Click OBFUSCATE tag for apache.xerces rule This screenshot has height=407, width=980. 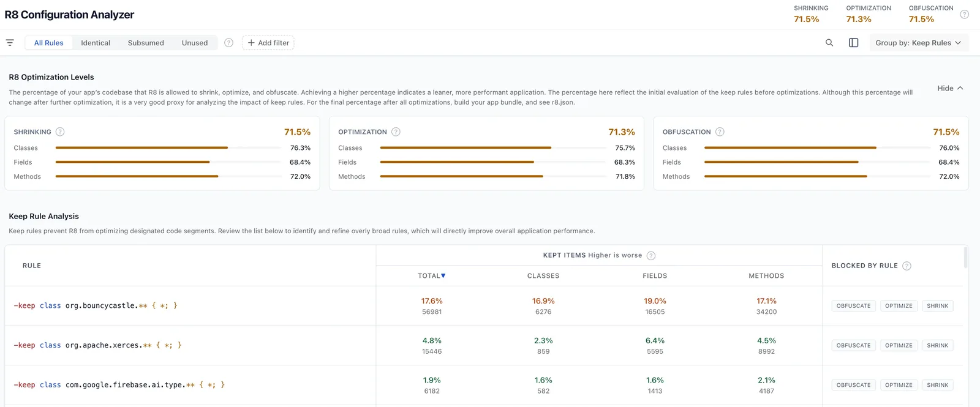[853, 346]
